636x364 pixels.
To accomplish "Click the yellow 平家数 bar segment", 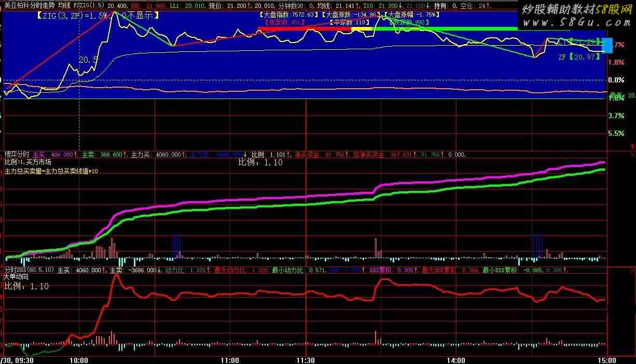I will click(362, 29).
